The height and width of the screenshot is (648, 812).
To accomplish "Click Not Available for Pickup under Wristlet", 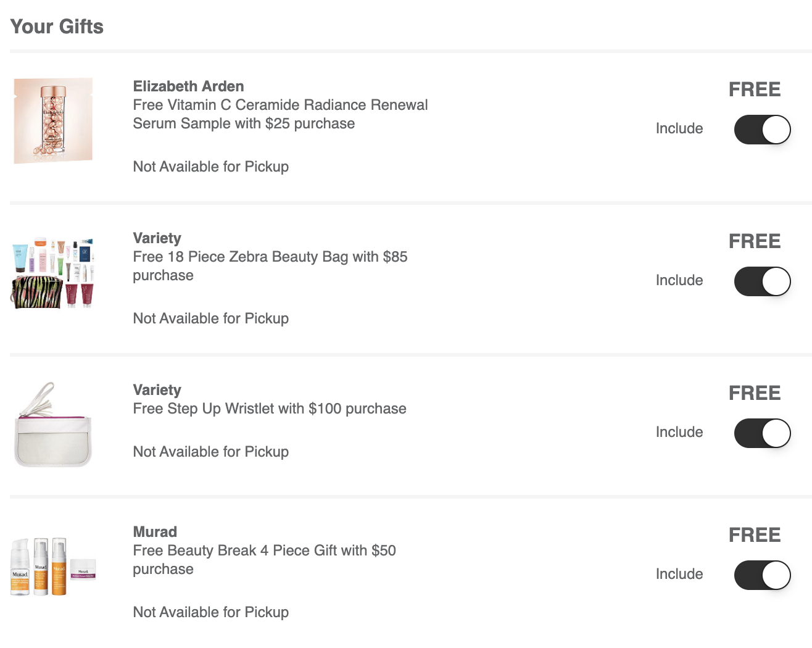I will point(211,452).
